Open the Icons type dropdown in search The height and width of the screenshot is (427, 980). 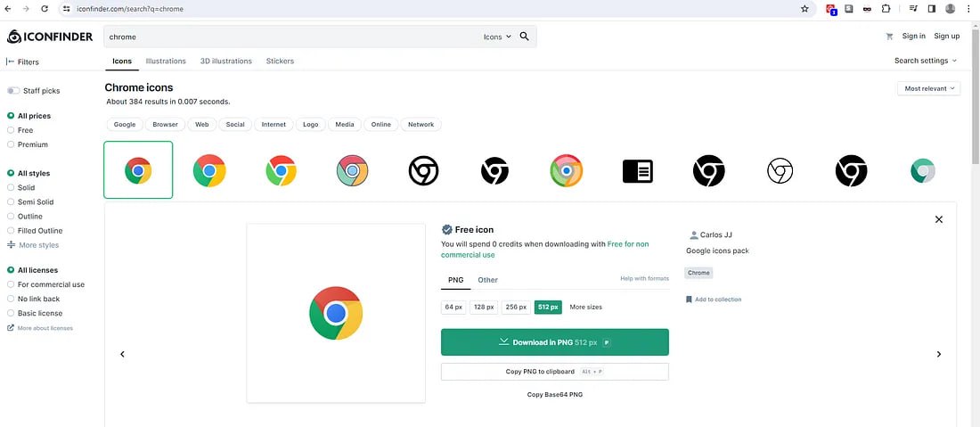[x=497, y=37]
